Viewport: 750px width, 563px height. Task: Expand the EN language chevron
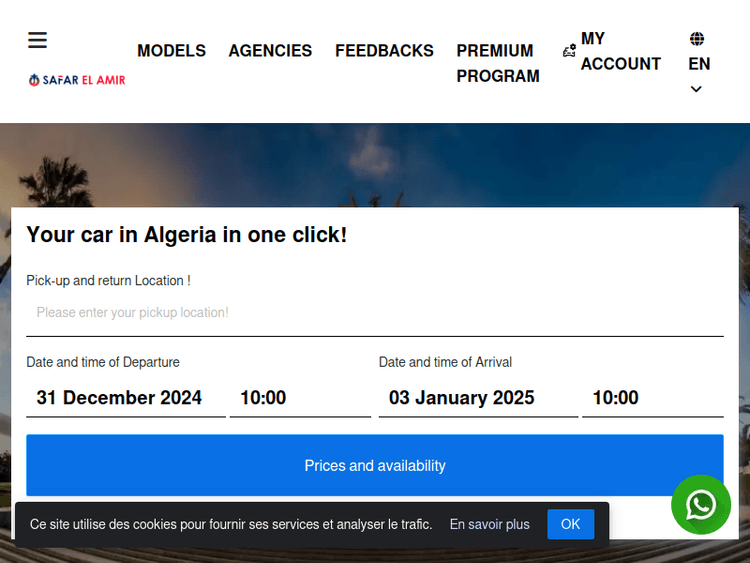pyautogui.click(x=696, y=89)
